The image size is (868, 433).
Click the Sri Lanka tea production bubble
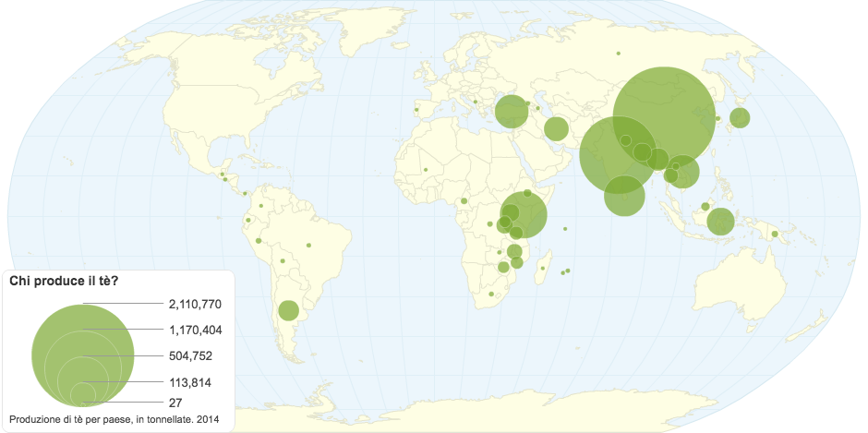tap(624, 196)
